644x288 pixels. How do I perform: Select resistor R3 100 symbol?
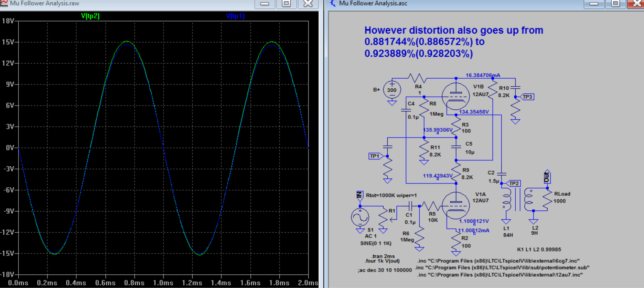[x=456, y=126]
